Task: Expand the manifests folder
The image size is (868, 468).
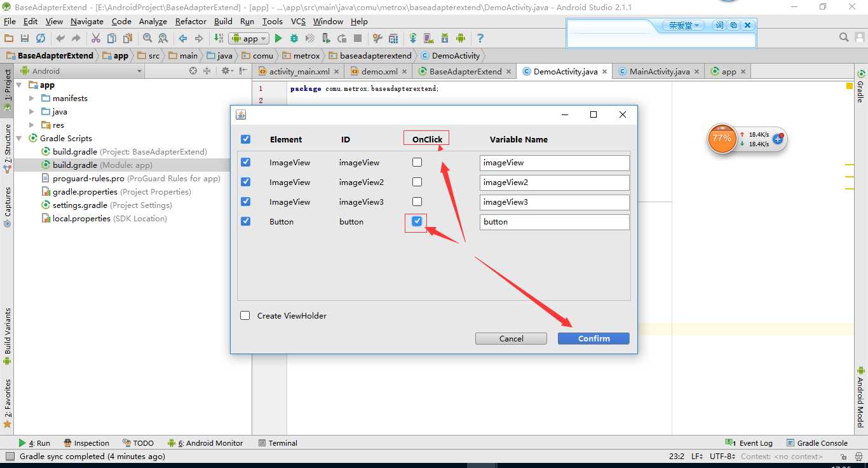Action: [32, 98]
